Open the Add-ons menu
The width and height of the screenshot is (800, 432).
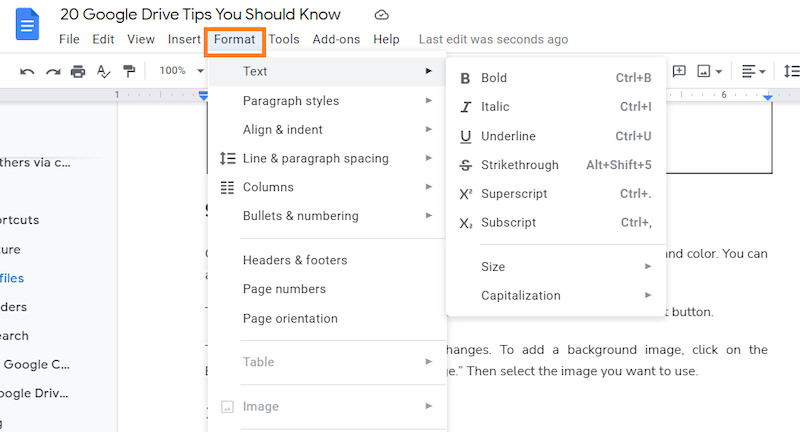coord(336,39)
